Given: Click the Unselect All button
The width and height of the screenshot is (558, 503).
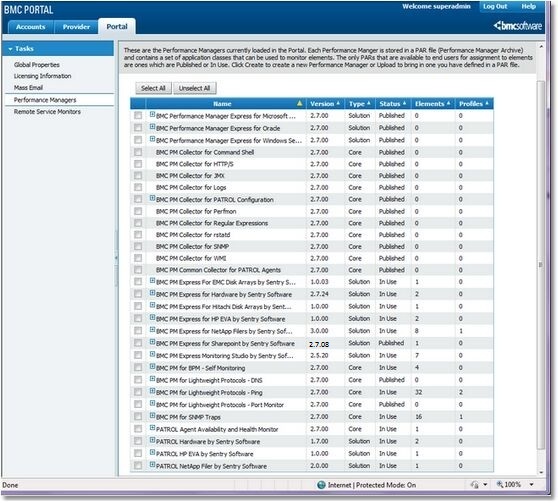Looking at the screenshot, I should point(194,88).
